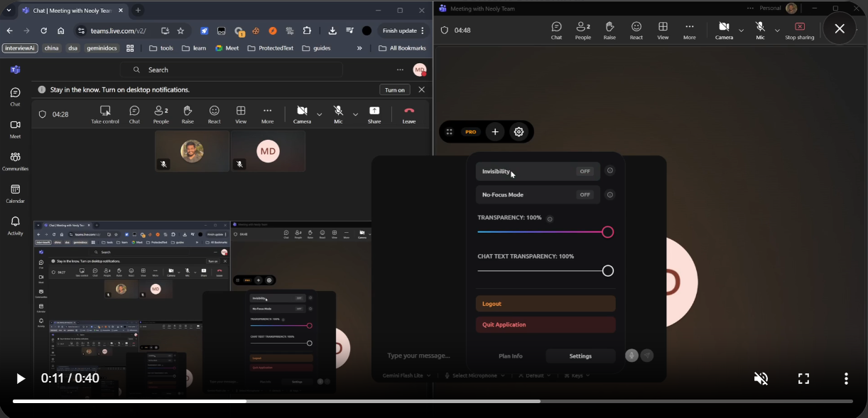The image size is (868, 418).
Task: Click the gear icon on the floating overlay bar
Action: point(519,132)
